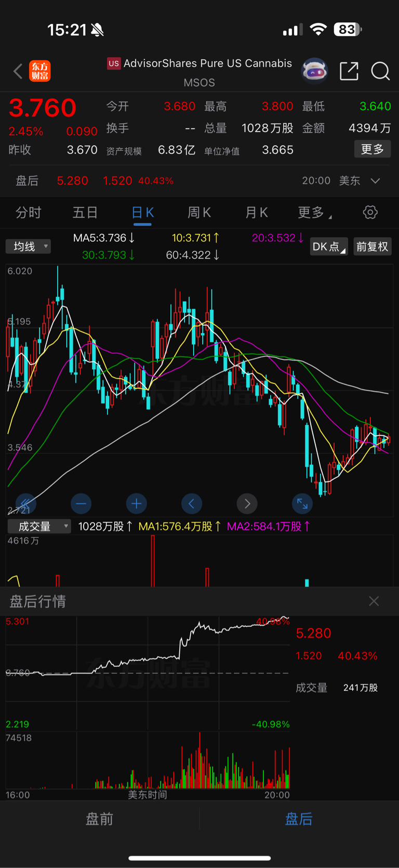This screenshot has height=868, width=399.
Task: Open the DK点 dropdown
Action: [x=329, y=247]
